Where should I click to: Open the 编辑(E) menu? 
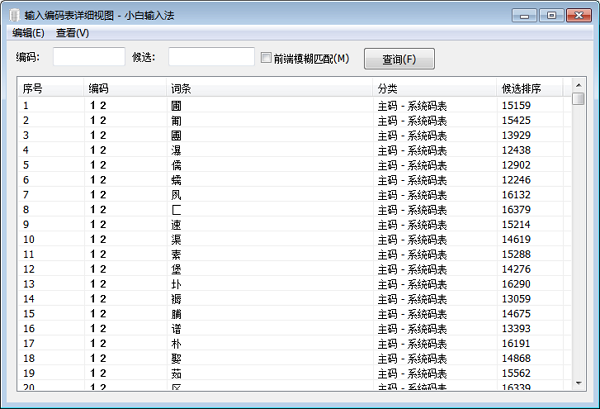coord(28,33)
